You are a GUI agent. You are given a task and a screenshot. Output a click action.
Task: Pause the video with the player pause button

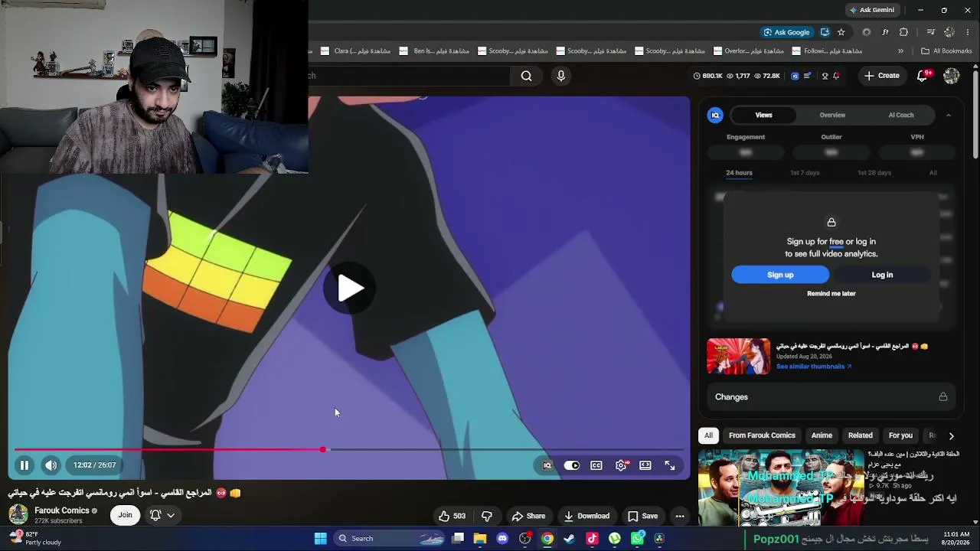pyautogui.click(x=24, y=465)
